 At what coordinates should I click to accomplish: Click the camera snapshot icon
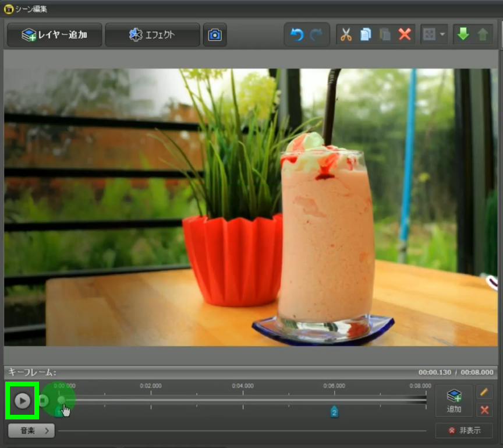coord(215,35)
